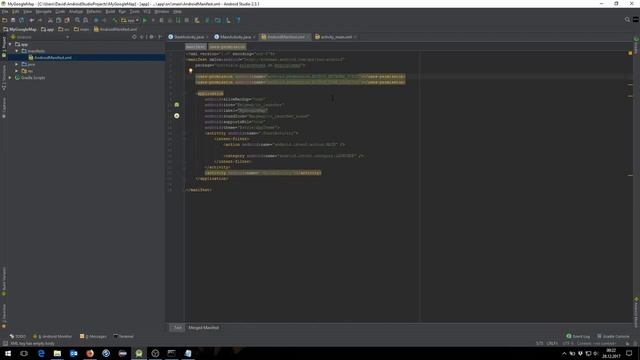Click MyGoogleMap in navigation bar
This screenshot has height=360, width=640.
click(x=20, y=29)
